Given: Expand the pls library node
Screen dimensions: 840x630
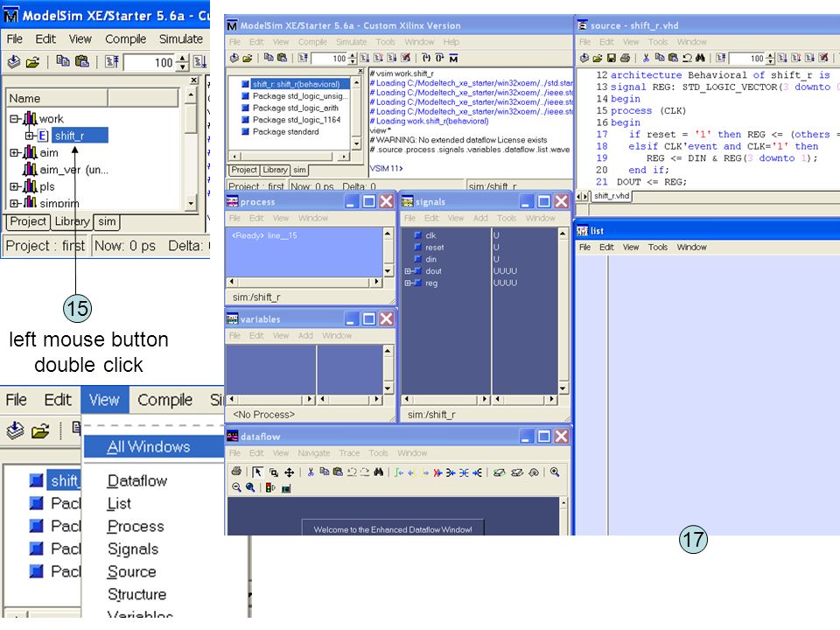Looking at the screenshot, I should 15,187.
